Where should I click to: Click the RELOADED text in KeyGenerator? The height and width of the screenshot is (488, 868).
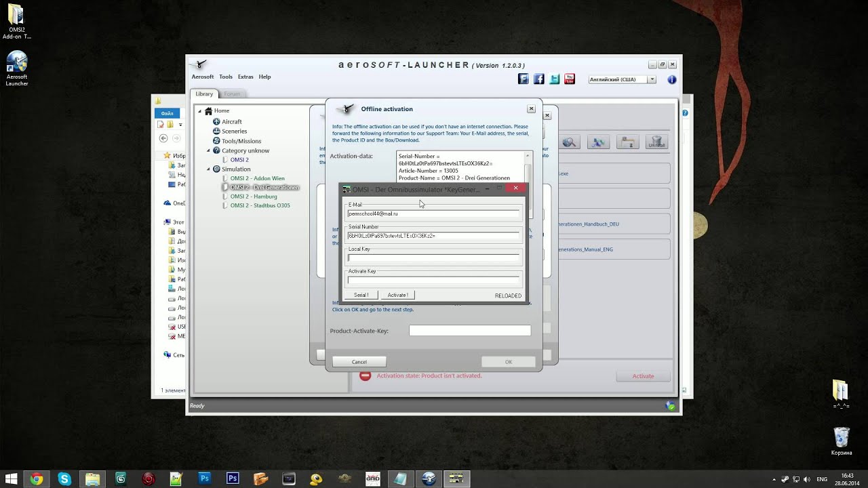508,296
